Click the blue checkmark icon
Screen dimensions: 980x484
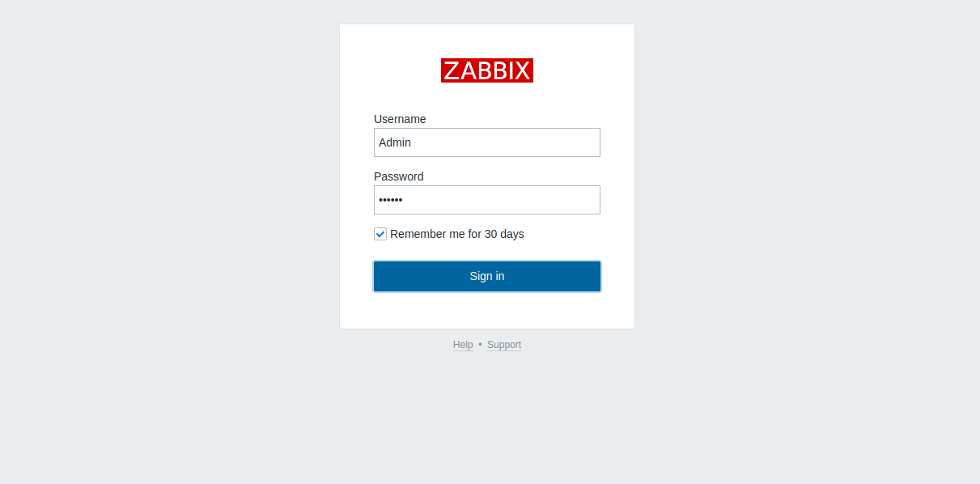pyautogui.click(x=380, y=234)
